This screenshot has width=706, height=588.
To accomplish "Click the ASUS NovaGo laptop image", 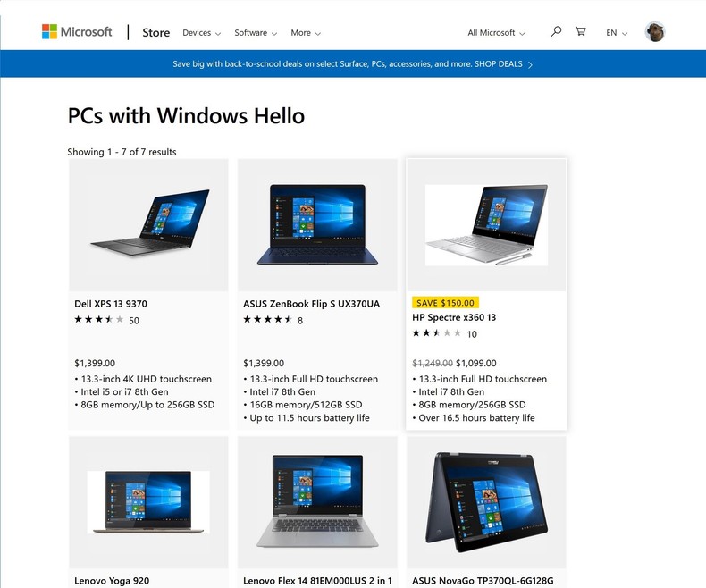I will pos(486,502).
